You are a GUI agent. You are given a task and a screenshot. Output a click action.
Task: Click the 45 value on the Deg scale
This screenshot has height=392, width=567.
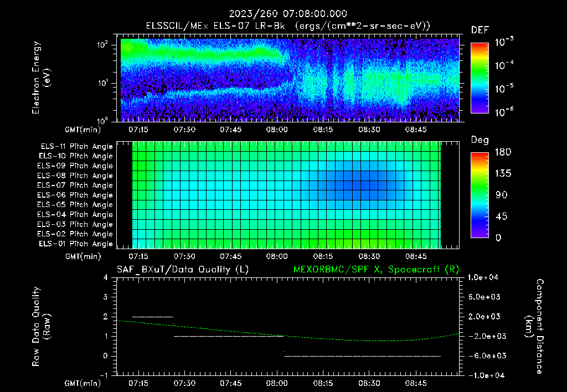coord(502,216)
